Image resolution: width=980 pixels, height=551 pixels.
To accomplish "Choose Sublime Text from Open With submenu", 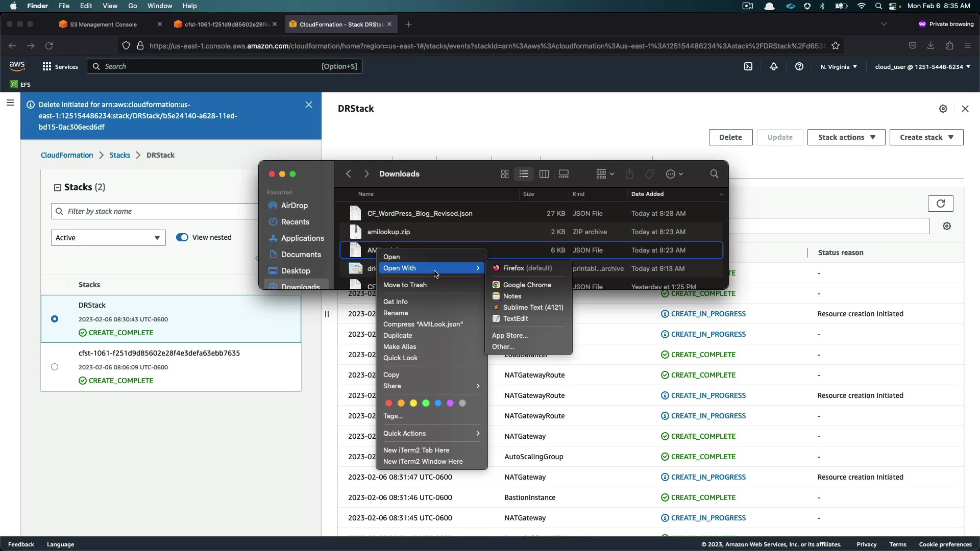I will click(532, 307).
